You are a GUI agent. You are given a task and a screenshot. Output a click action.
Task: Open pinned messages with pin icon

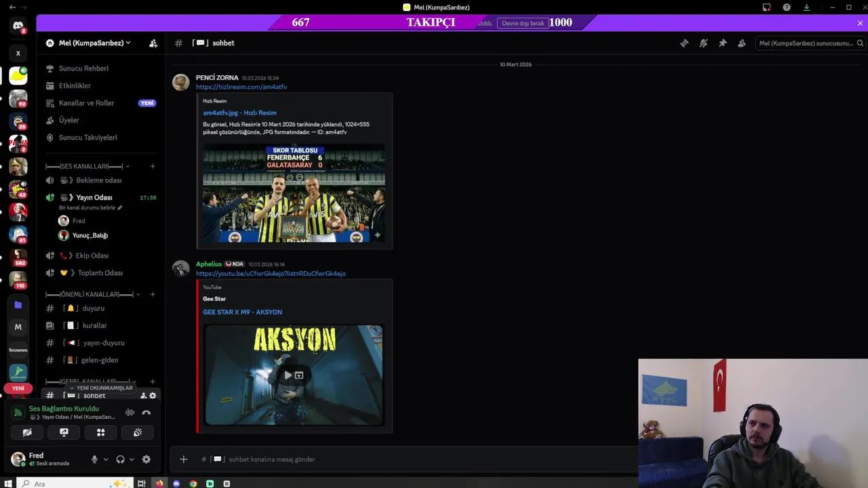coord(722,43)
